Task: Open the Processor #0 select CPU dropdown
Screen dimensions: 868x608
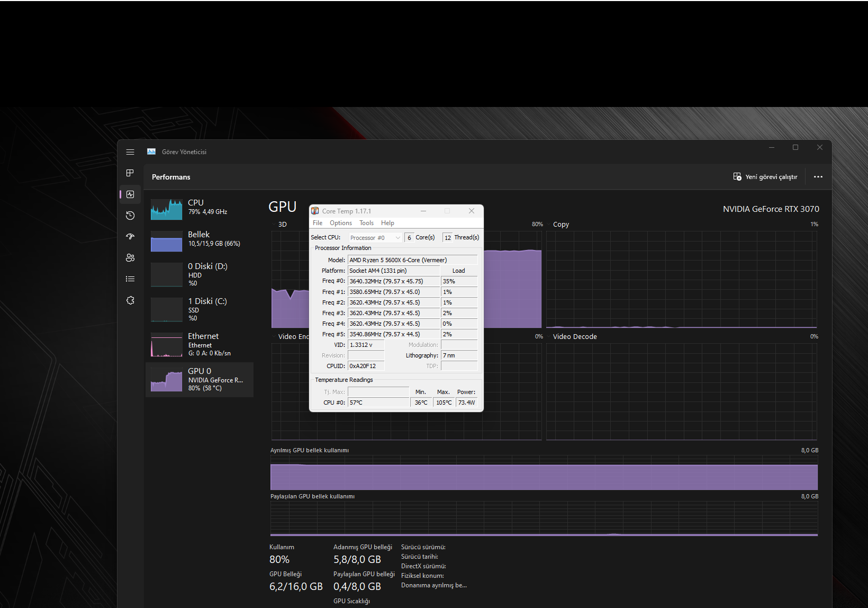Action: click(375, 238)
